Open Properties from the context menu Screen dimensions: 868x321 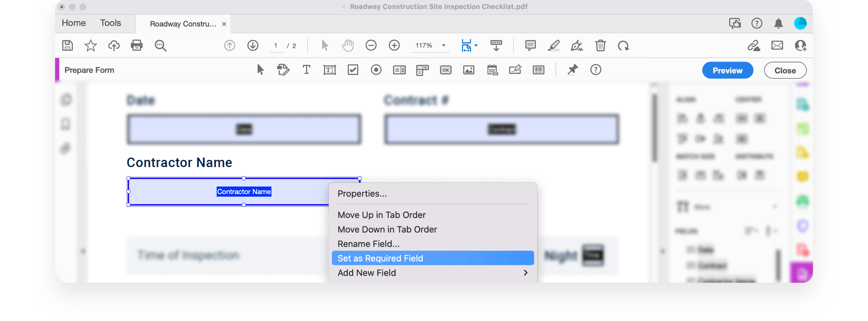(362, 193)
